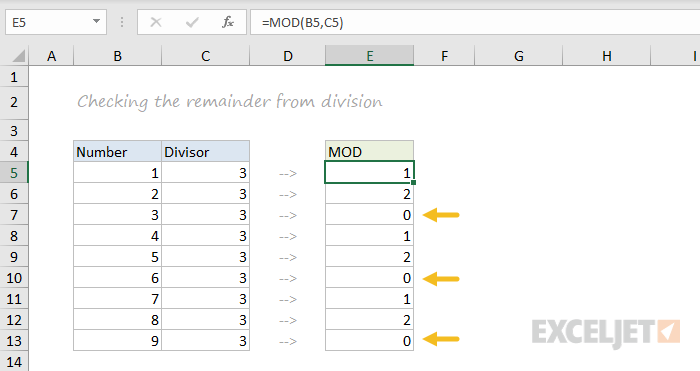Click the formula bar resize dots handle
Image resolution: width=700 pixels, height=371 pixels.
tap(122, 22)
